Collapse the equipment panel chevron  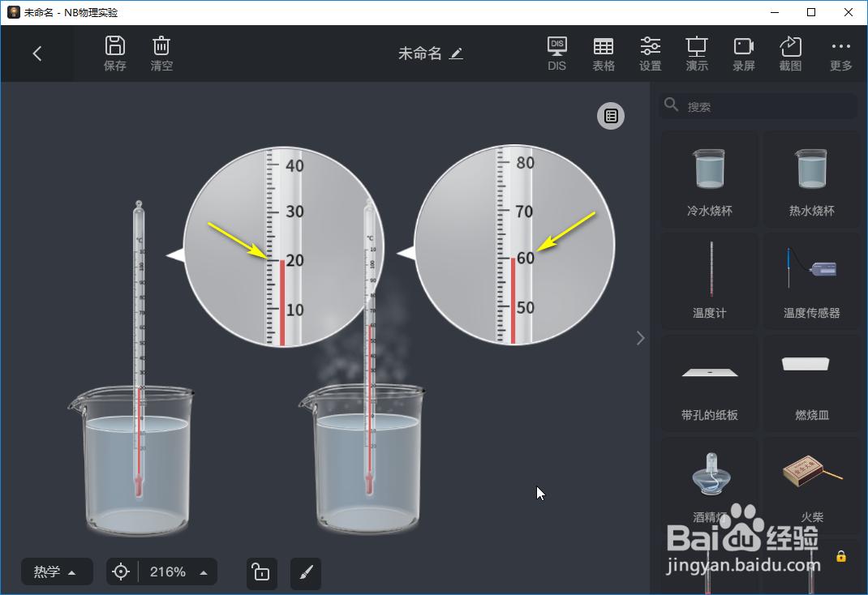[641, 338]
